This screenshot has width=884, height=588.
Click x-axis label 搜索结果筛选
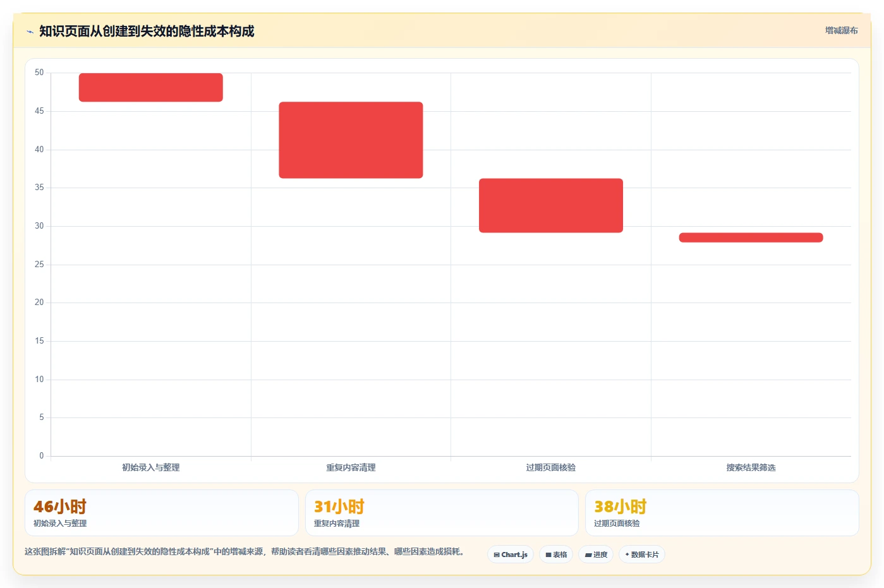pos(751,467)
